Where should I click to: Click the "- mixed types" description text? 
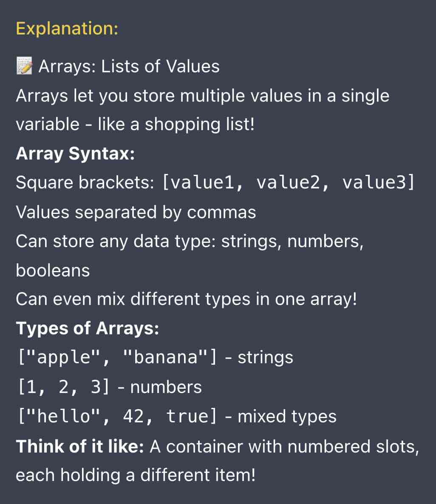point(280,416)
